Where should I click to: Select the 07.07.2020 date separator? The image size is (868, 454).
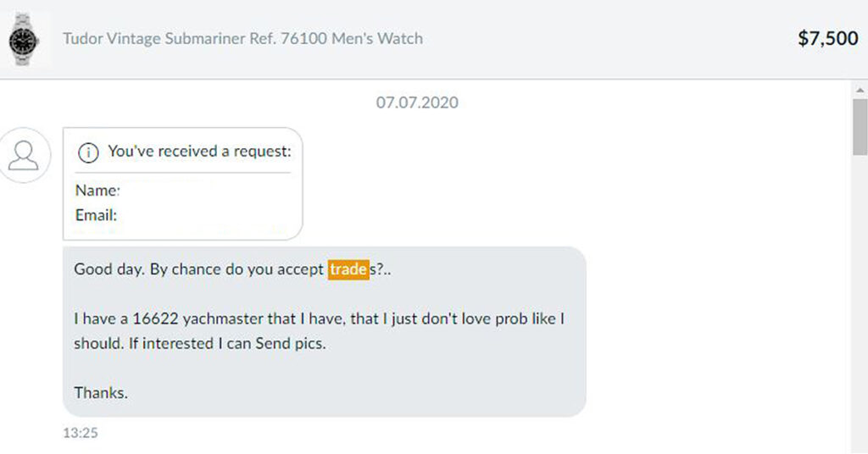(x=417, y=102)
